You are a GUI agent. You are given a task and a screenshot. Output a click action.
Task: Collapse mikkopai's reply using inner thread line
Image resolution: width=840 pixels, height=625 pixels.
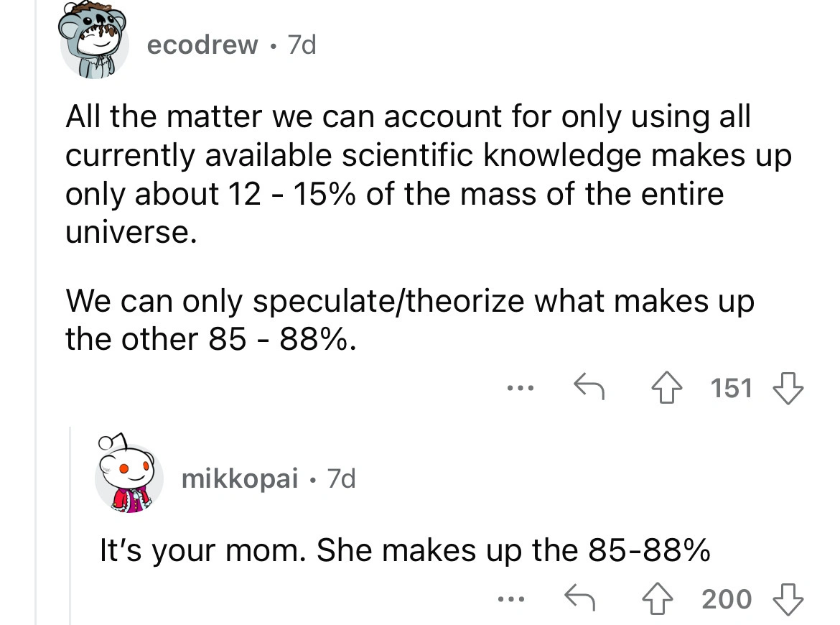70,524
